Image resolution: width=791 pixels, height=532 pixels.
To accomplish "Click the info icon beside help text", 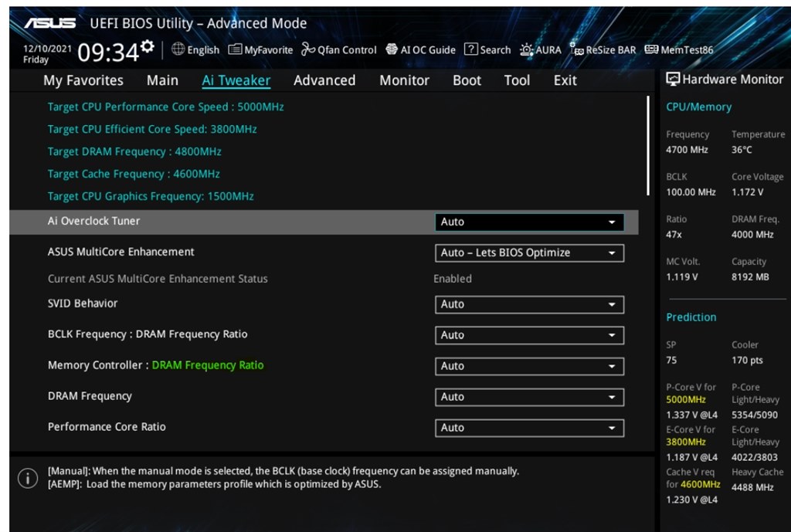I will click(x=28, y=477).
